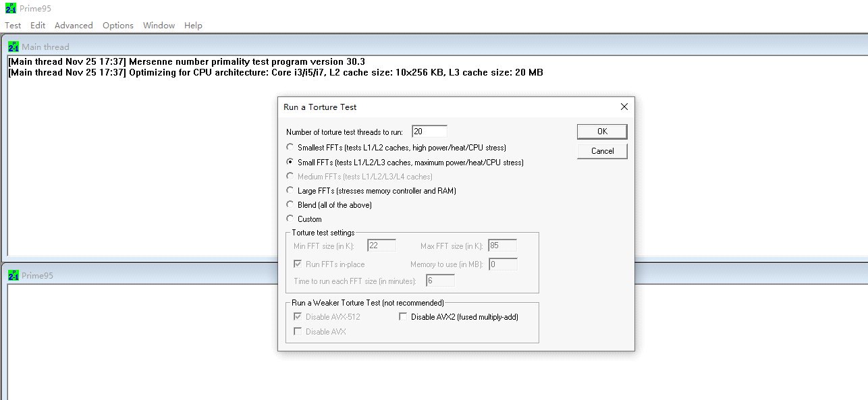Click the Min FFT size field
Screen dimensions: 868x400
point(381,245)
